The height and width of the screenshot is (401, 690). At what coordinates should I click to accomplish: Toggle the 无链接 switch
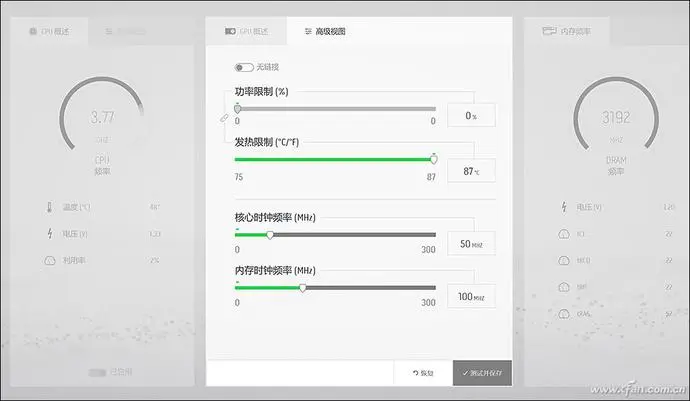244,67
